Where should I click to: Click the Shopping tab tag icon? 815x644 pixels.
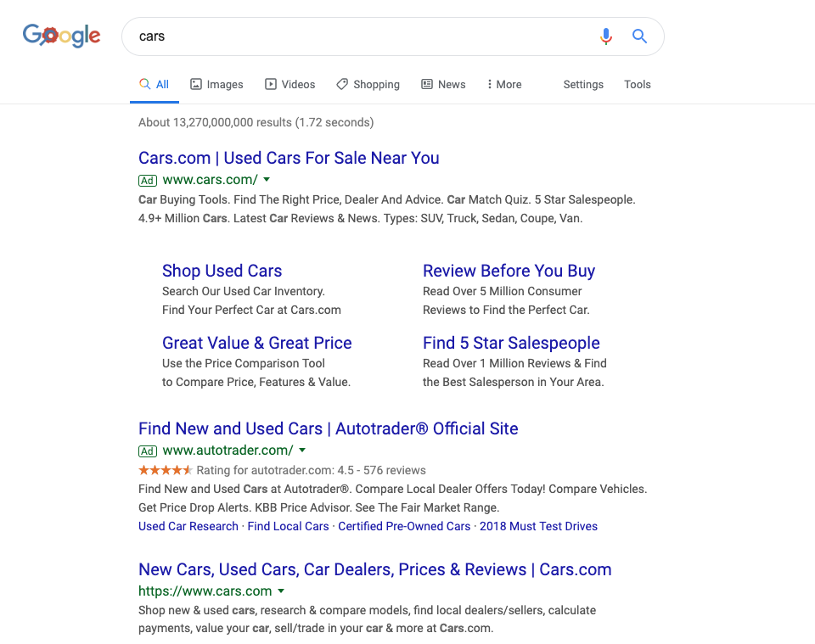coord(342,84)
